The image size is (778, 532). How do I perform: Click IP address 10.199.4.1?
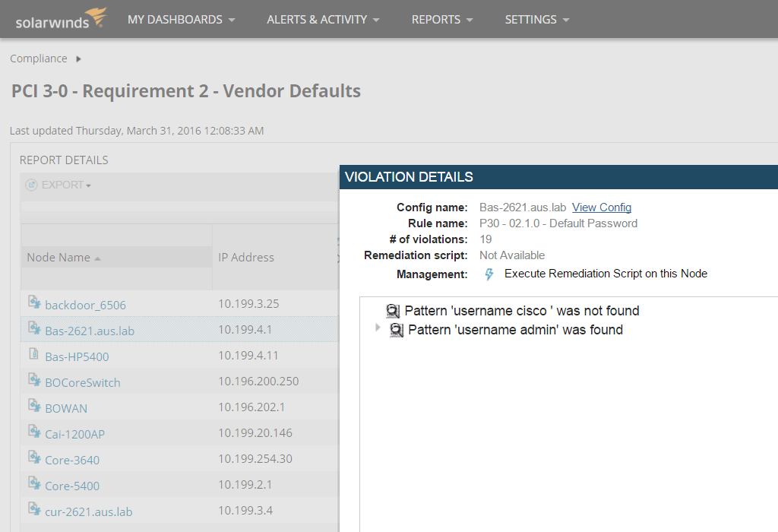pyautogui.click(x=245, y=330)
